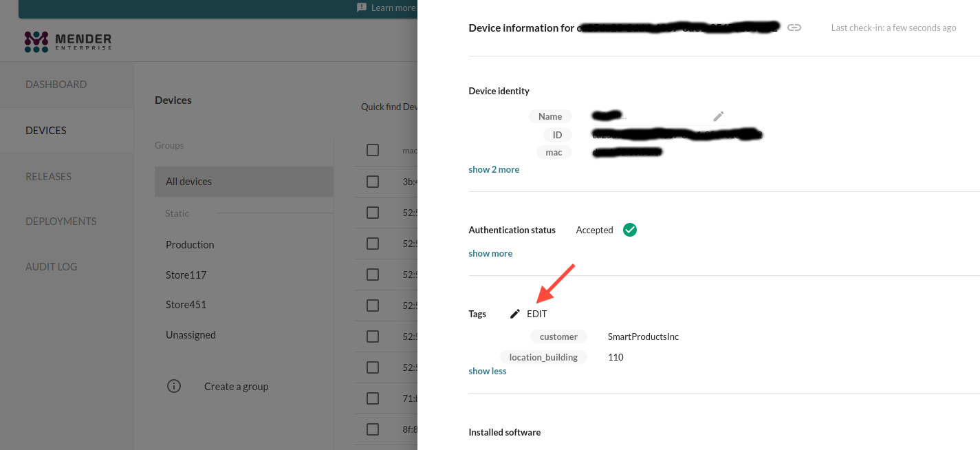Click the info icon beside Create a group
Viewport: 980px width, 450px height.
click(x=174, y=386)
